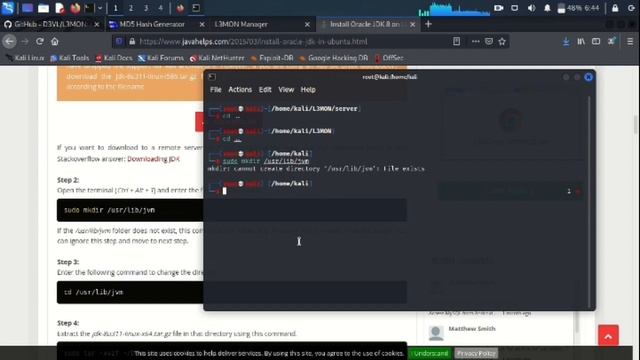The height and width of the screenshot is (360, 640).
Task: Open the notifications bell icon
Action: 547,8
